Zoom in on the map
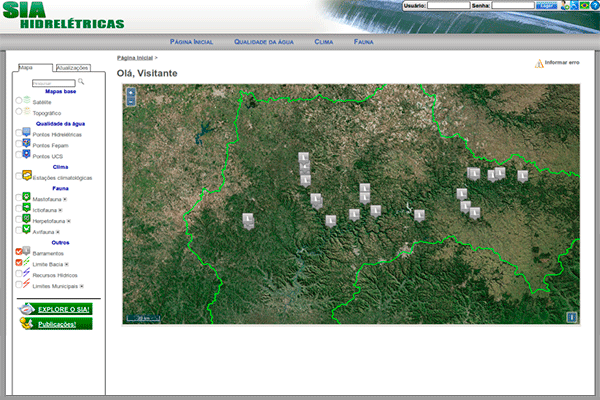The height and width of the screenshot is (400, 600). pos(130,92)
